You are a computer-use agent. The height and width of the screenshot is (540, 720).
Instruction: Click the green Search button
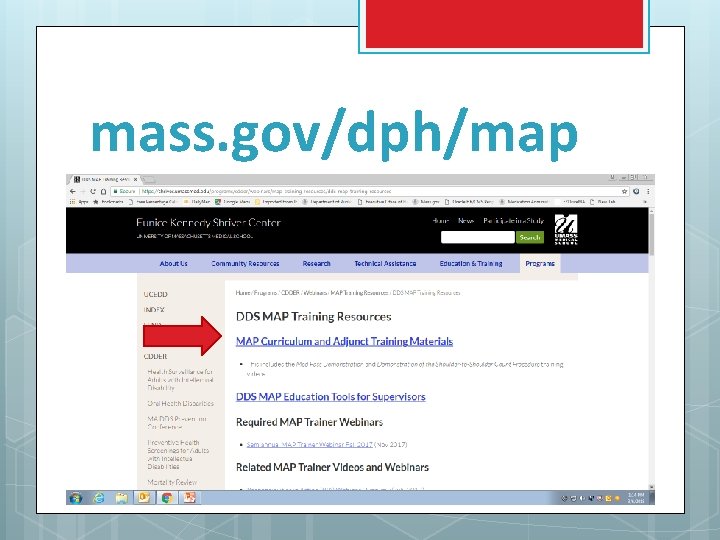[x=530, y=237]
